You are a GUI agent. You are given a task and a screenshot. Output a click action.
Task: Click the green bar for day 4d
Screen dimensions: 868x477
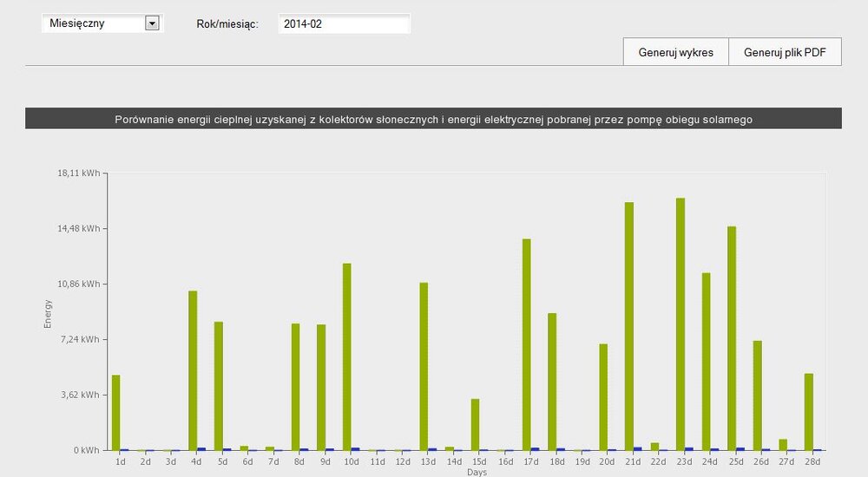[193, 369]
